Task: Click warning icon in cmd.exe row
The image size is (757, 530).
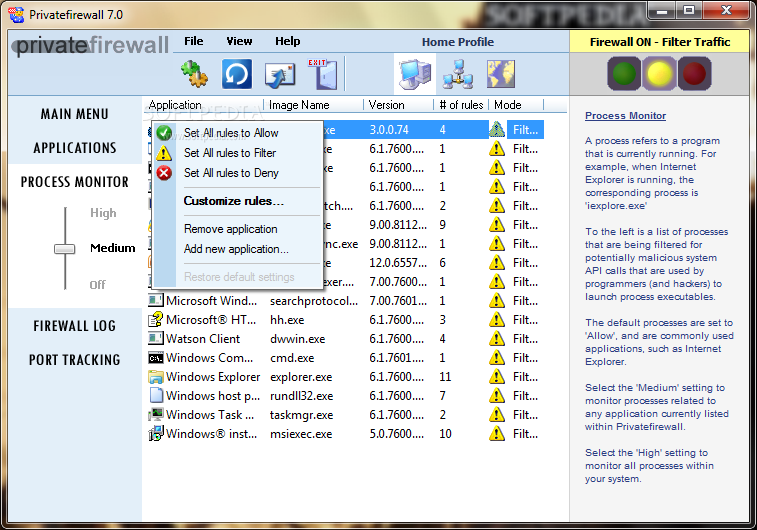Action: tap(497, 358)
